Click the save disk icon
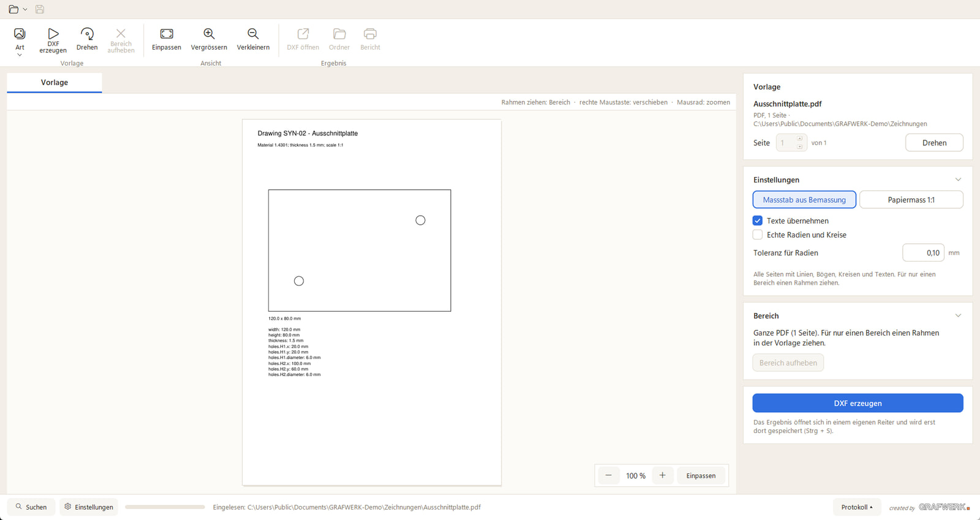Screen dimensions: 980x520 coord(40,9)
